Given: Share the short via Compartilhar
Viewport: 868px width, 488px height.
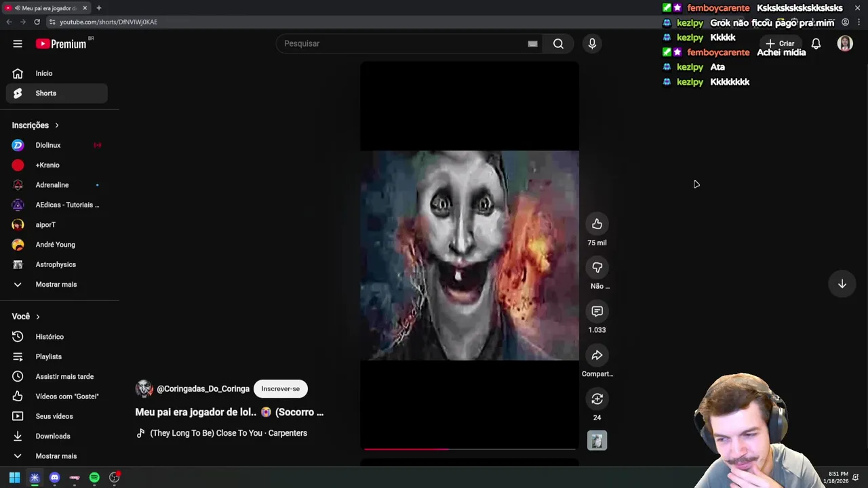Looking at the screenshot, I should pyautogui.click(x=597, y=355).
